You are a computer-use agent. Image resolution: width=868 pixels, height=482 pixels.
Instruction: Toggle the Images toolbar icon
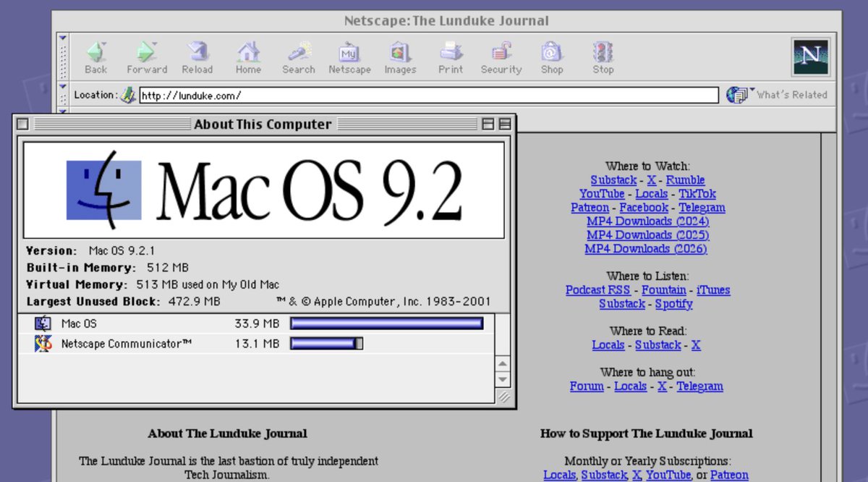(400, 52)
